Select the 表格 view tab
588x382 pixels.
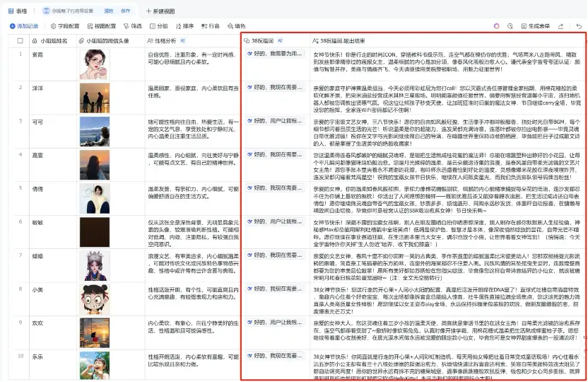coord(18,11)
